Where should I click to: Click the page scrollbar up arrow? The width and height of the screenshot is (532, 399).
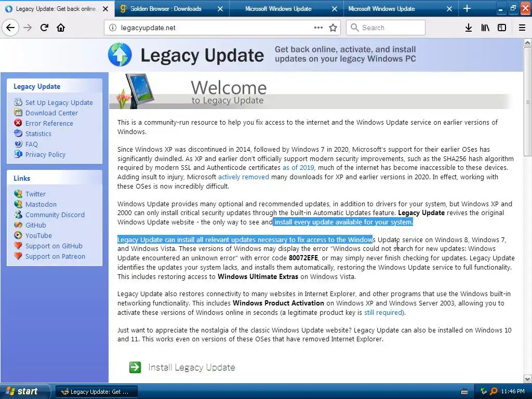click(x=527, y=43)
